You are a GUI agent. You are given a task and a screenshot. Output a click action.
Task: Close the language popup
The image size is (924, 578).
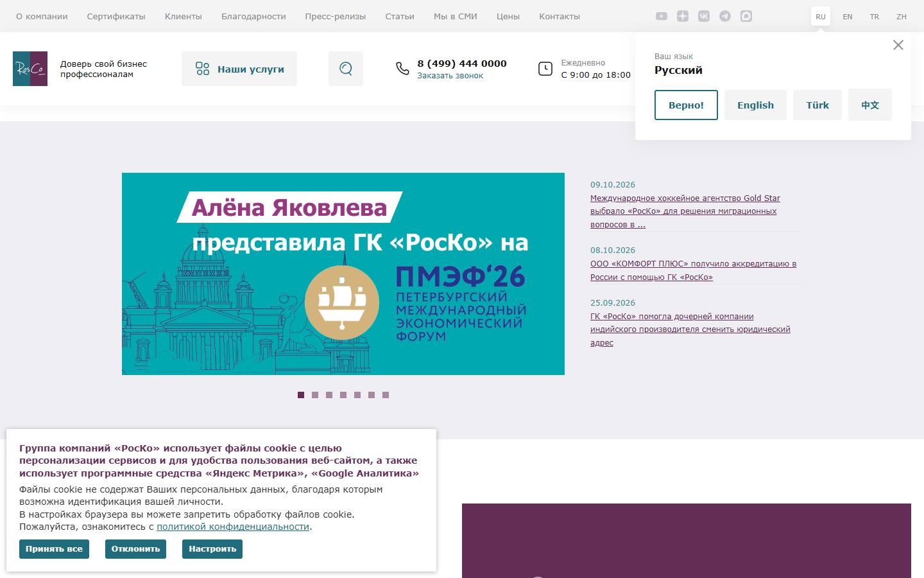[x=898, y=45]
